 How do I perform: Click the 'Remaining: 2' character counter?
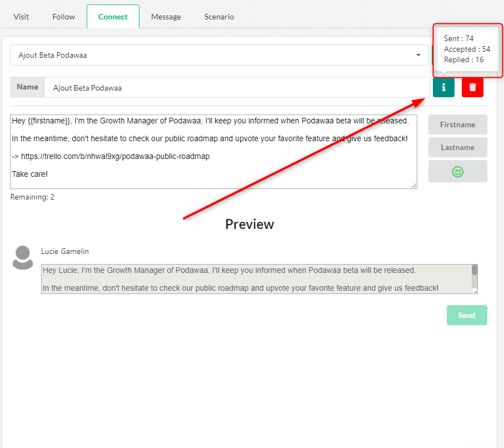tap(32, 197)
